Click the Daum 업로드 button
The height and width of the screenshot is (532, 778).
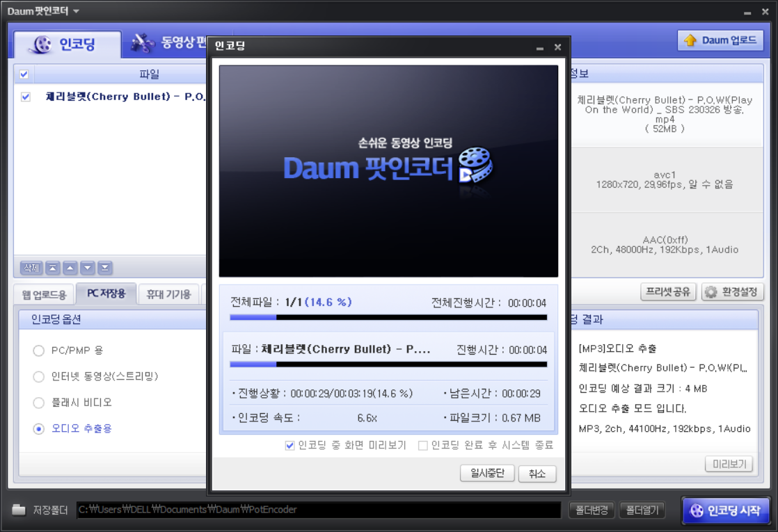tap(720, 40)
